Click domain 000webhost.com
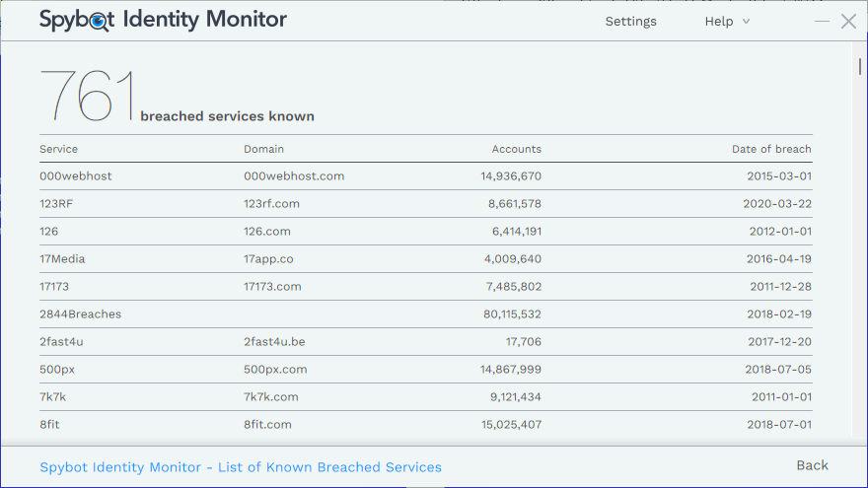Viewport: 868px width, 488px height. 294,175
